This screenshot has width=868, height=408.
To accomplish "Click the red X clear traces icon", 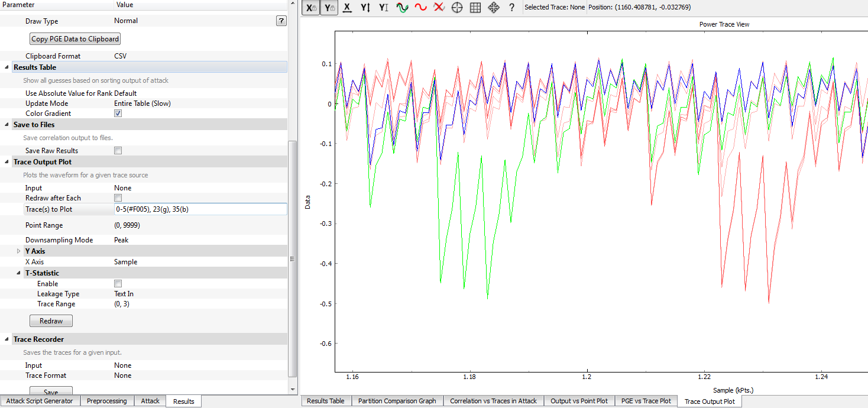I will [x=439, y=8].
